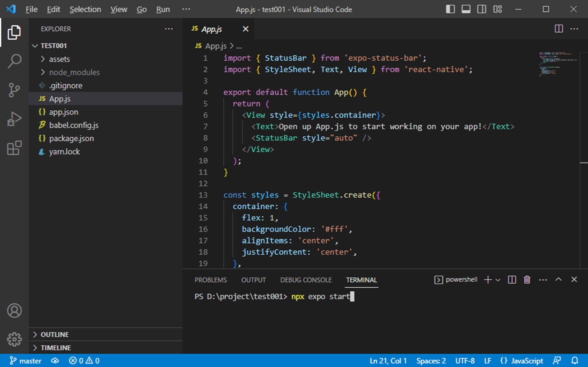Open the File menu
Screen dimensions: 588x367
(x=32, y=9)
